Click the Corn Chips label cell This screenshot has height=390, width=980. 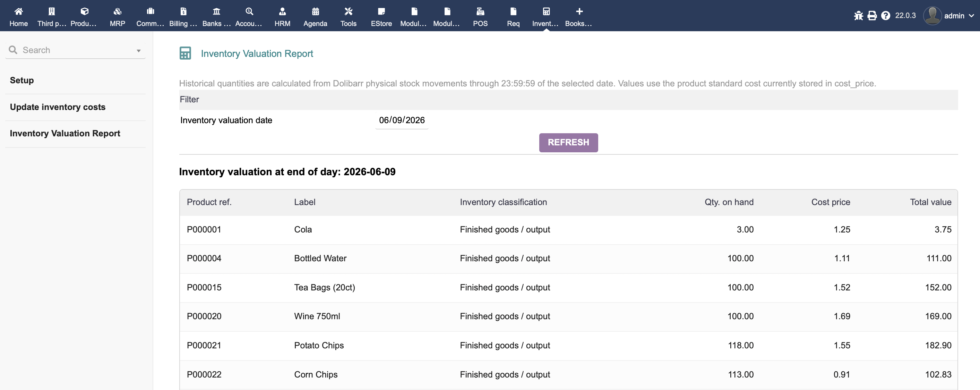pyautogui.click(x=316, y=374)
